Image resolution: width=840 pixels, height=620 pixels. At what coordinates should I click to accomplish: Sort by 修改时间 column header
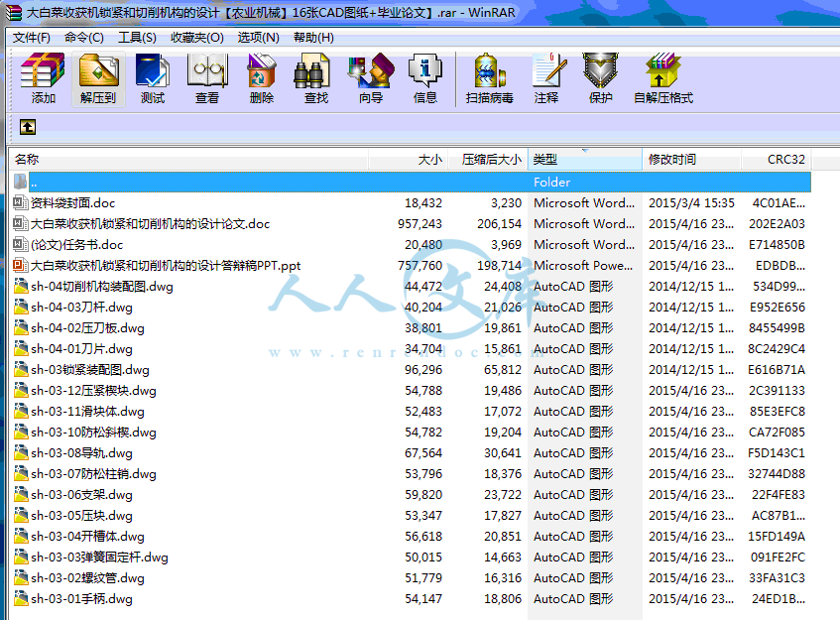coord(691,159)
